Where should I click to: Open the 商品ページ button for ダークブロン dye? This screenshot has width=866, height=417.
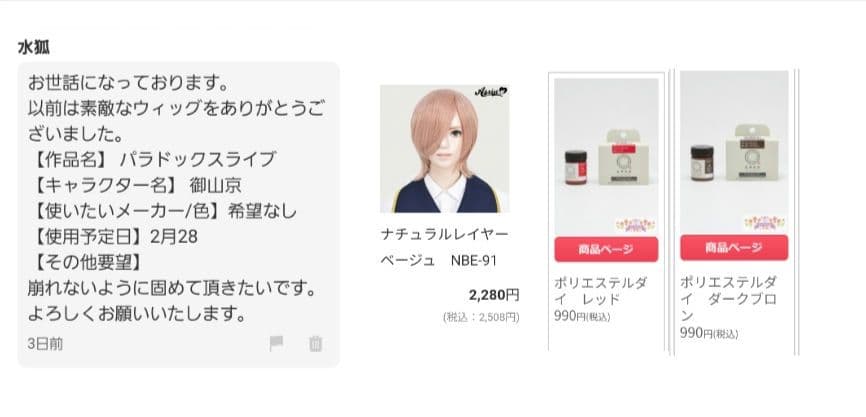click(734, 247)
